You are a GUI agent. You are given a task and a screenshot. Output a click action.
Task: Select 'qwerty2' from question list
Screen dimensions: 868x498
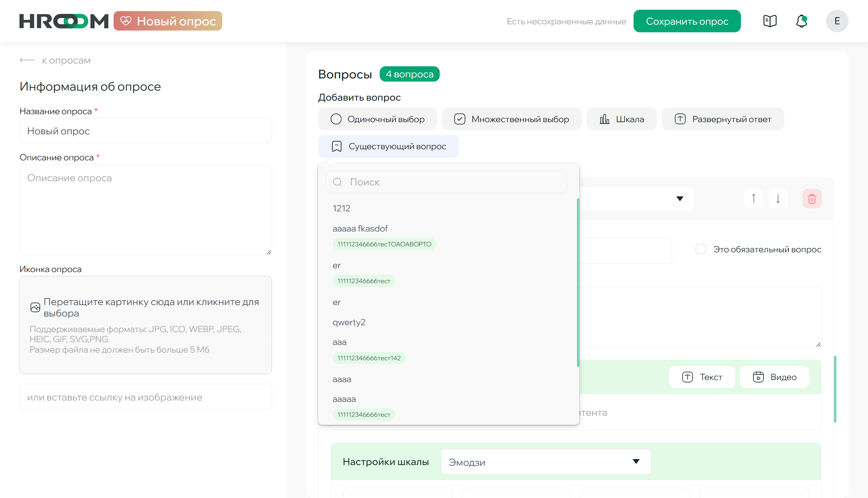tap(349, 322)
